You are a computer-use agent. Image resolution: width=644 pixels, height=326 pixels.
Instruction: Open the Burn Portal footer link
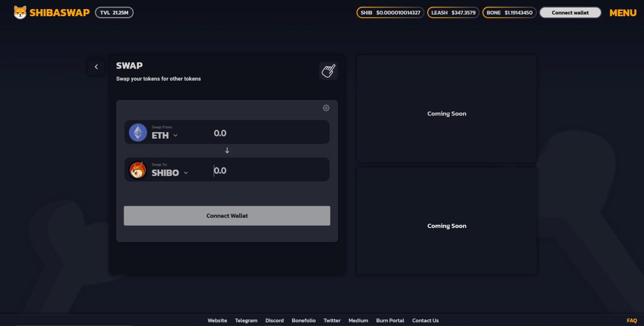click(x=390, y=321)
